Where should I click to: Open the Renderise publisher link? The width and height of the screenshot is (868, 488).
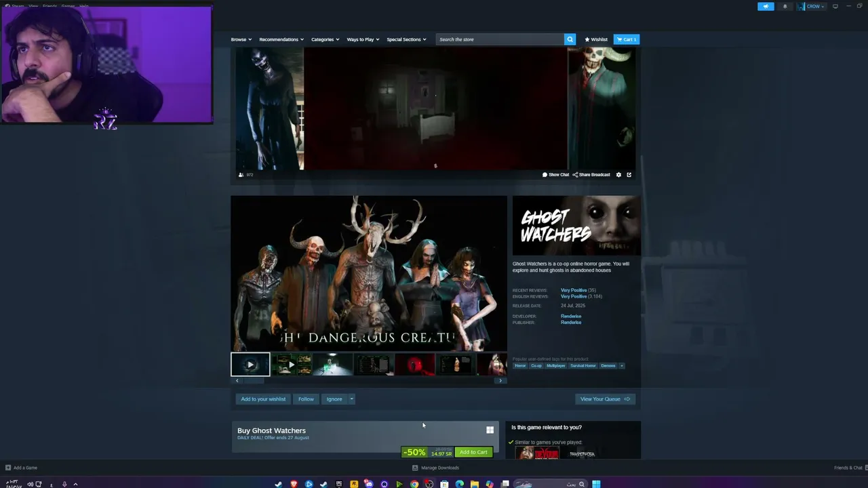coord(571,323)
